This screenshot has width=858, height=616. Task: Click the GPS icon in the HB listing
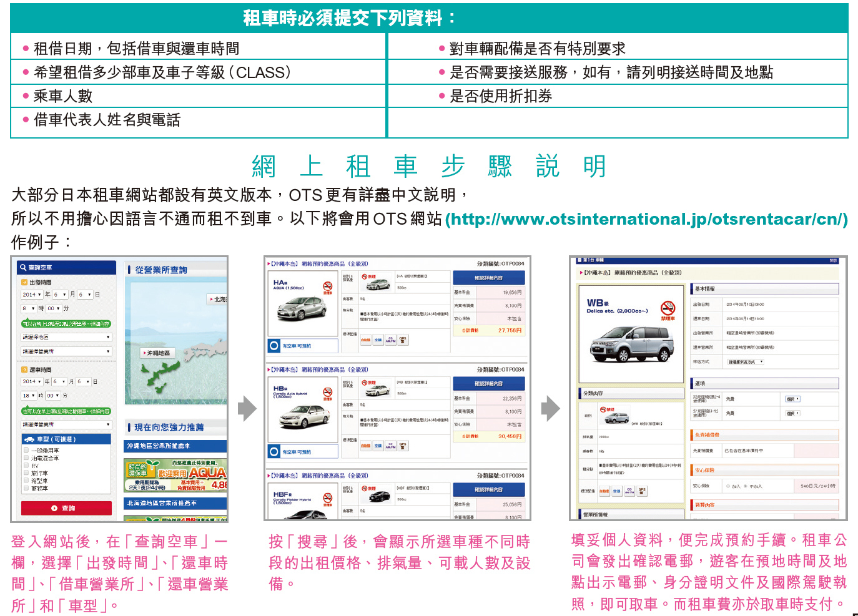pos(403,446)
